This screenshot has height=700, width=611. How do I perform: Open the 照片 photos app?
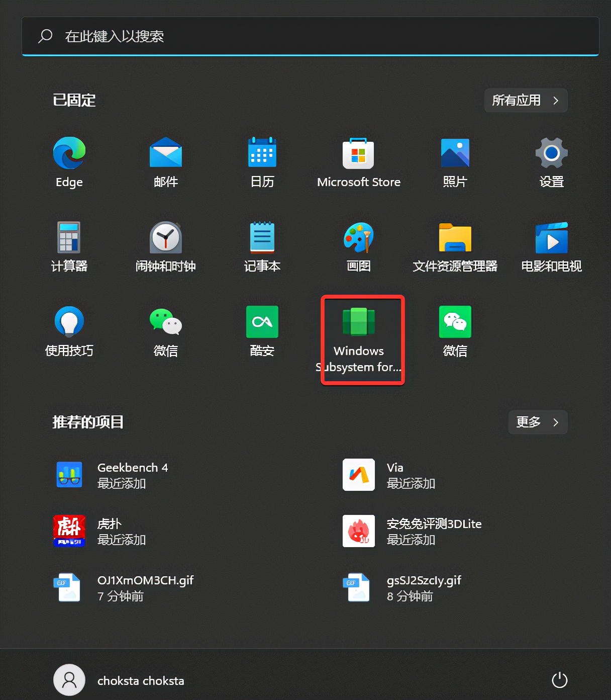pos(455,162)
